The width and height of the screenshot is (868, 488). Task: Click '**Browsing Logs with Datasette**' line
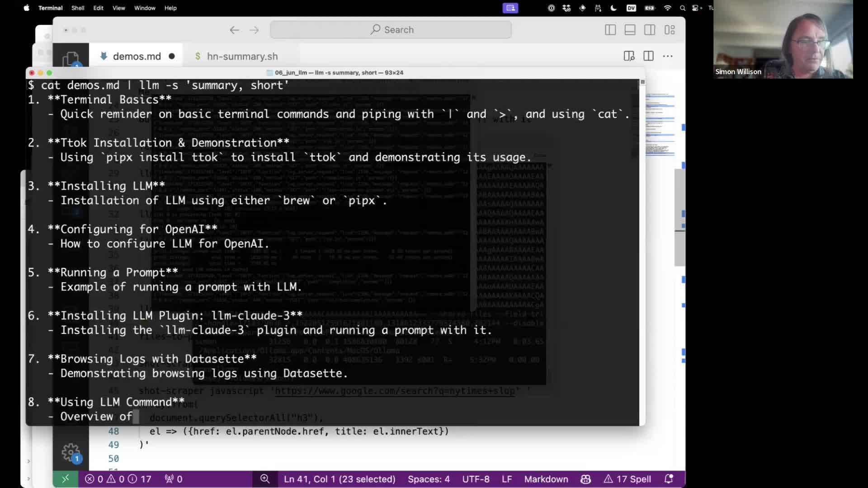click(x=152, y=359)
